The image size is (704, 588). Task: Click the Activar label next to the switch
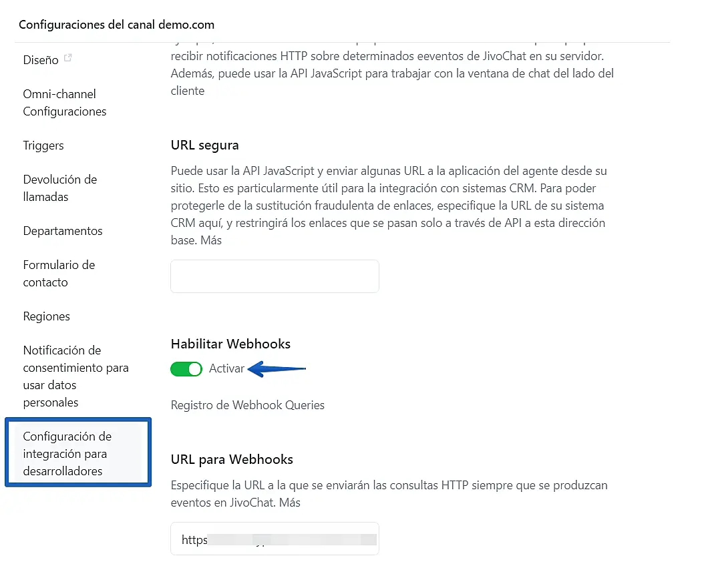pos(227,369)
